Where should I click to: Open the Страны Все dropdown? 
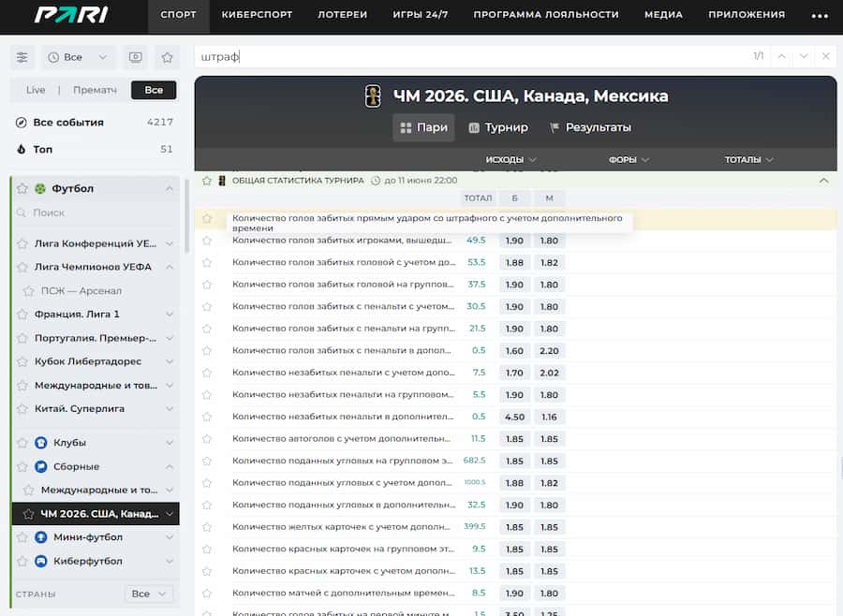tap(149, 594)
